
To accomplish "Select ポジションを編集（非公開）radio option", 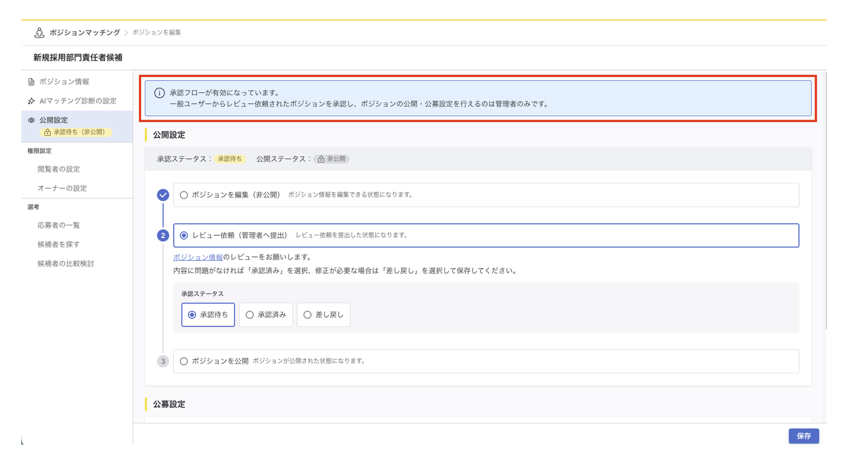I will [184, 195].
